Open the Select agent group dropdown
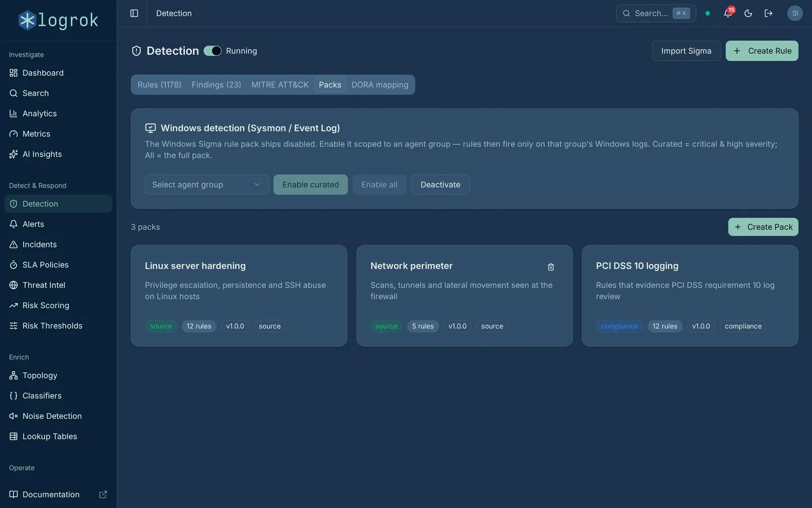812x508 pixels. click(206, 185)
